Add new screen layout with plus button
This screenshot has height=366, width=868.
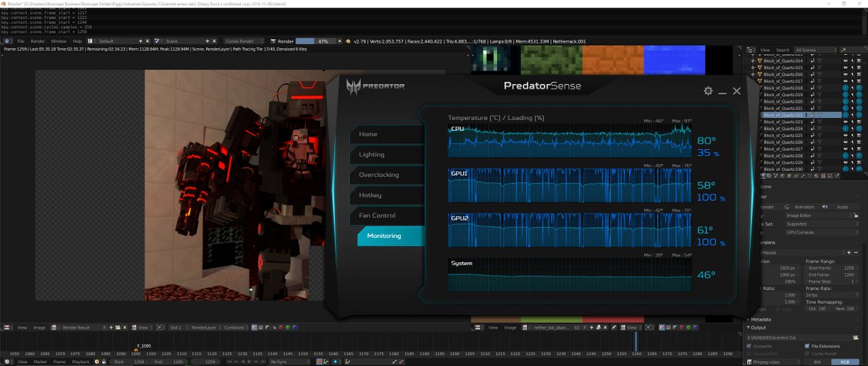pos(140,41)
